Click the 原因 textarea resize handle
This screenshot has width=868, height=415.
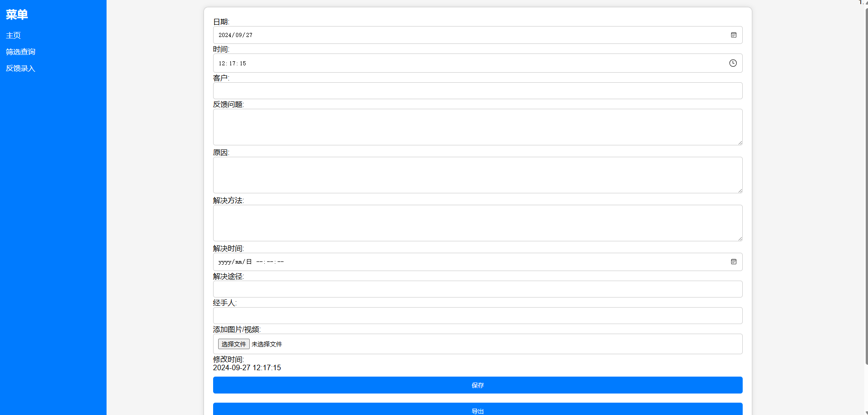pos(739,191)
